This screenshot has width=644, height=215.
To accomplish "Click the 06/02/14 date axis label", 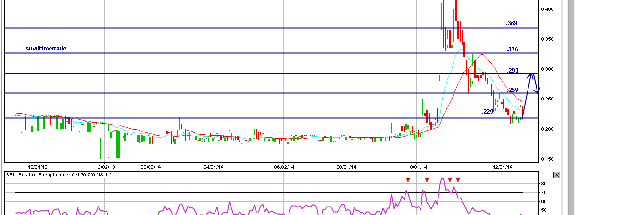I will coord(284,166).
